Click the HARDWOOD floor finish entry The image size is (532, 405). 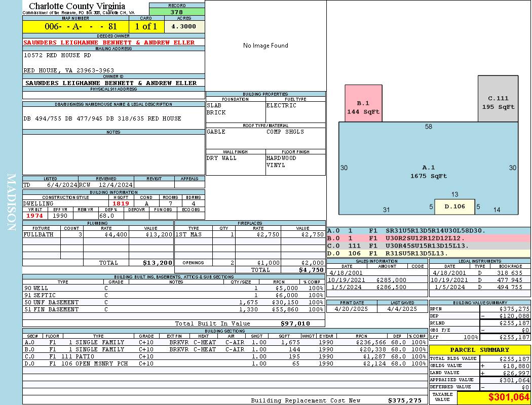pyautogui.click(x=281, y=158)
